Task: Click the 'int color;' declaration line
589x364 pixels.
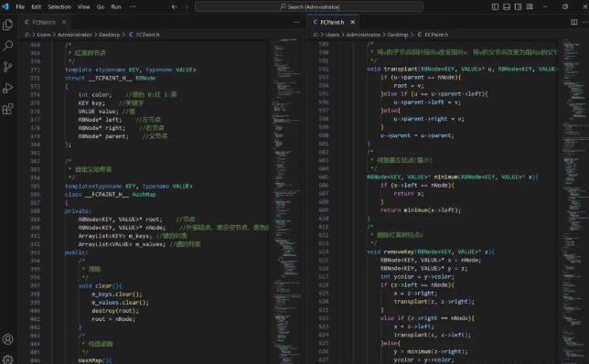Action: [95, 95]
